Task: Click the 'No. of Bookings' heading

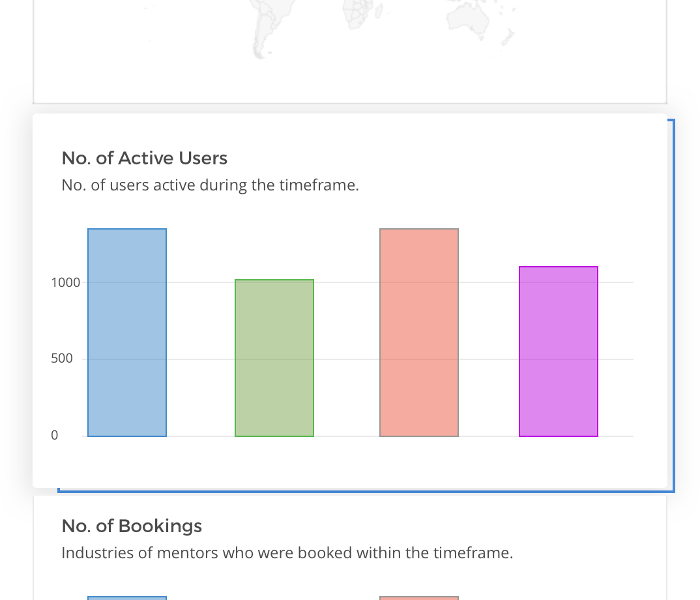Action: 132,526
